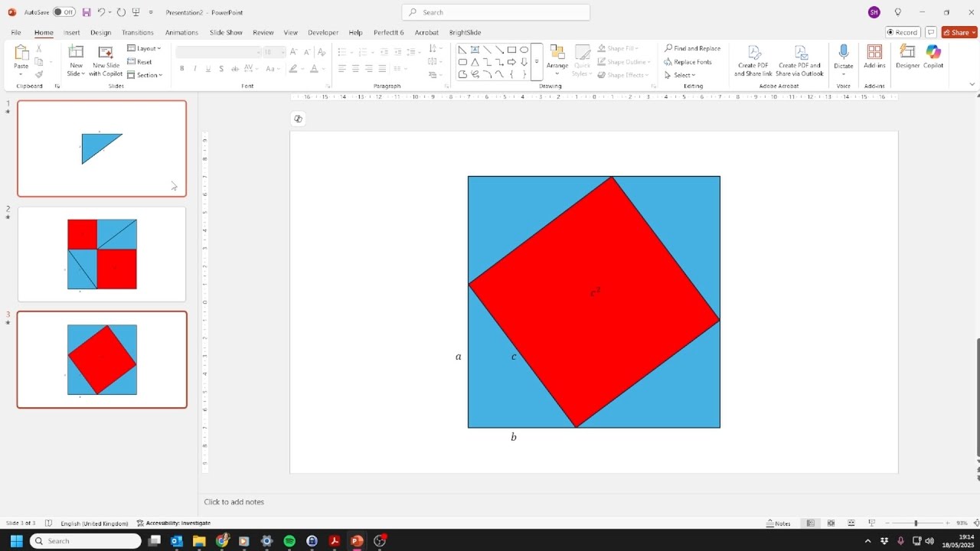Start the Slide Show view icon

point(871,523)
